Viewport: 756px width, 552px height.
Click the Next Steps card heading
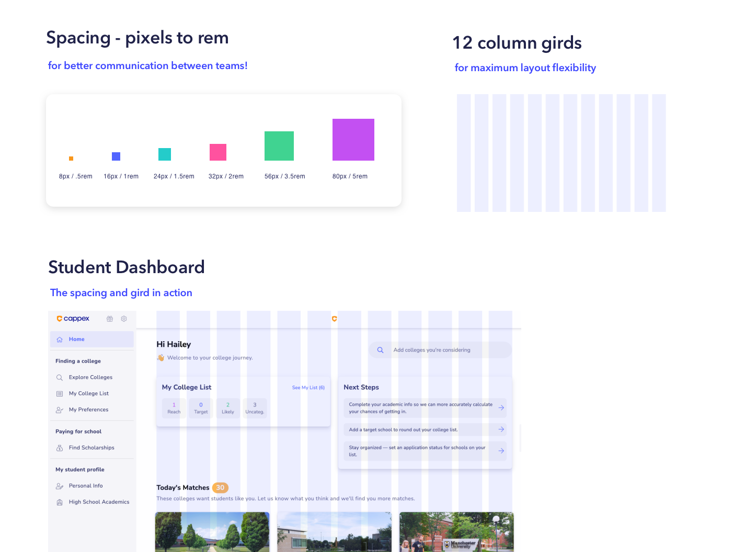click(361, 387)
